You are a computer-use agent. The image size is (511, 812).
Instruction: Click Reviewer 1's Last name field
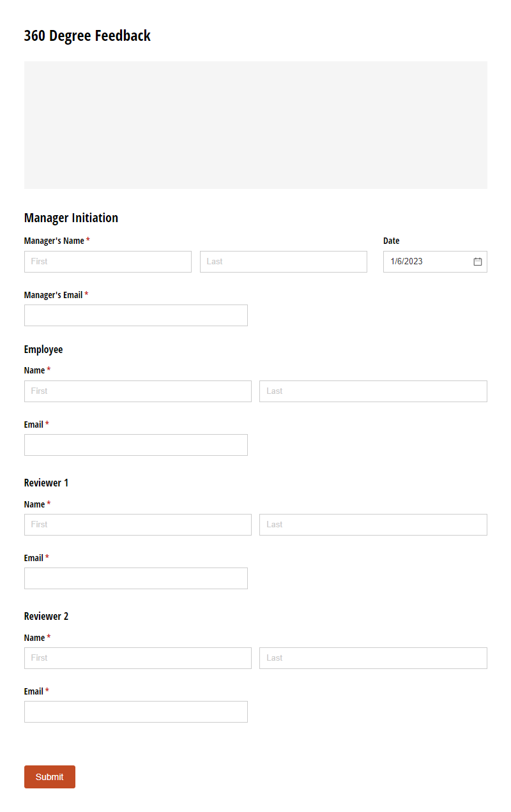click(372, 524)
